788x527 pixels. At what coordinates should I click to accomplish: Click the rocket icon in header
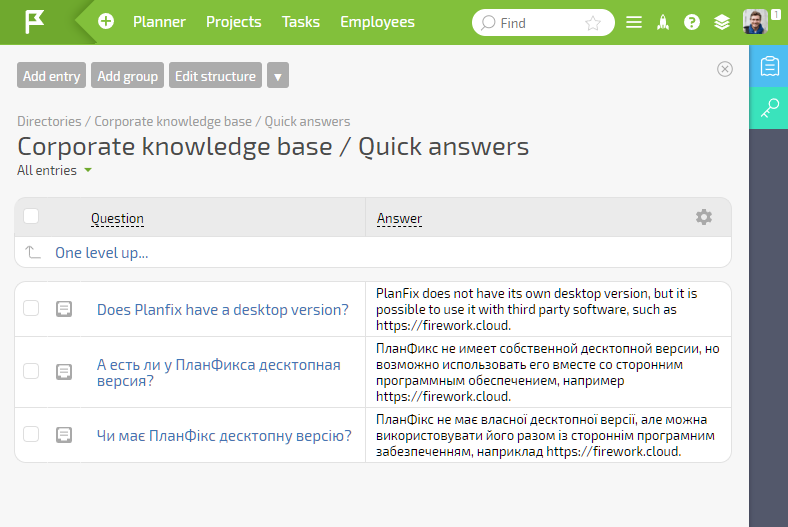point(663,22)
